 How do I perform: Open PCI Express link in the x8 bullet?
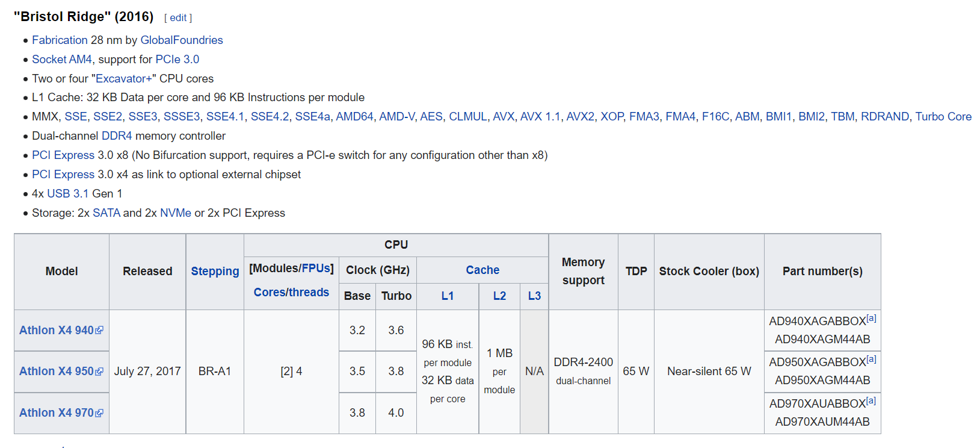click(x=63, y=155)
